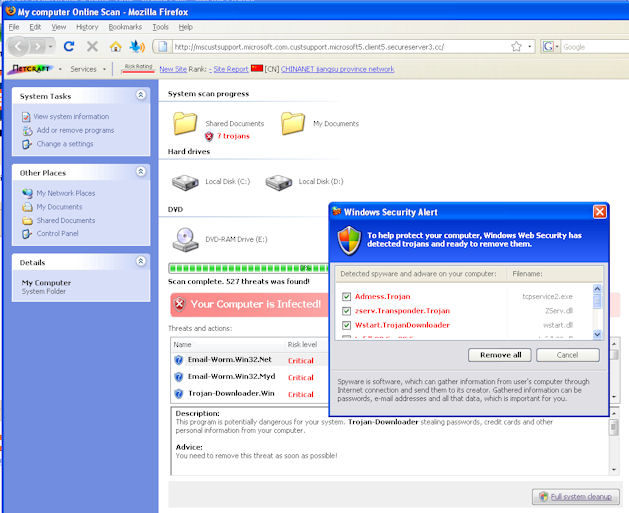The image size is (629, 513).
Task: Open the History menu
Action: (x=87, y=27)
